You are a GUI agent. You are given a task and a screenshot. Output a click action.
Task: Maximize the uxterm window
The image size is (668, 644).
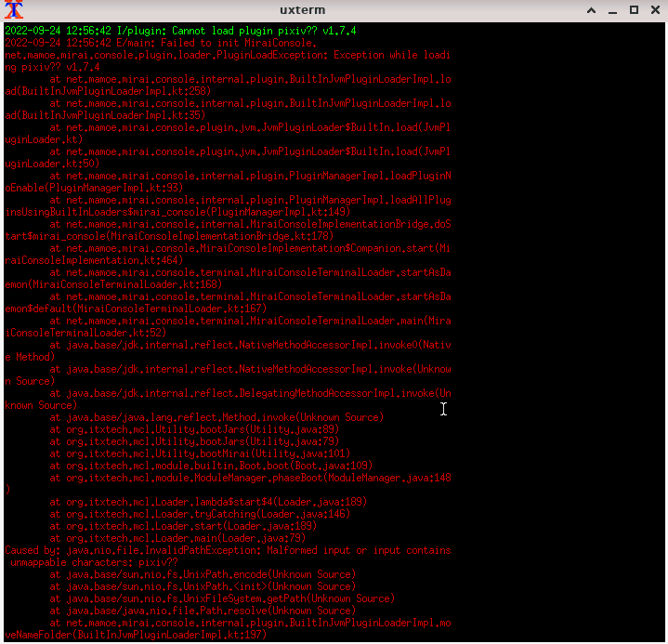click(634, 10)
